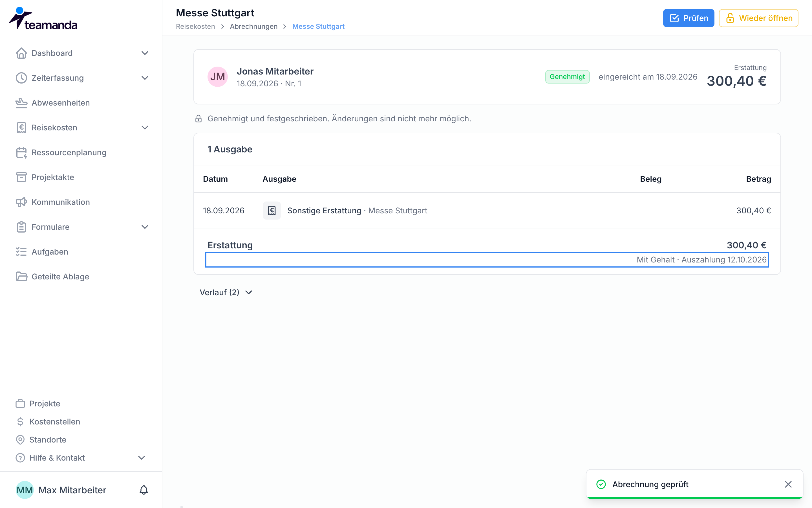812x508 pixels.
Task: Click the Abwesenheiten airplane icon
Action: coord(21,103)
